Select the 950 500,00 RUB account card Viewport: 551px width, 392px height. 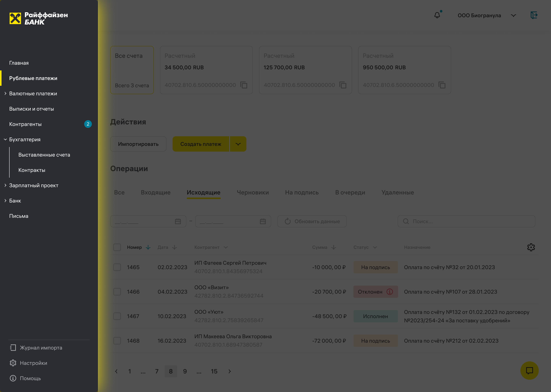(x=405, y=70)
